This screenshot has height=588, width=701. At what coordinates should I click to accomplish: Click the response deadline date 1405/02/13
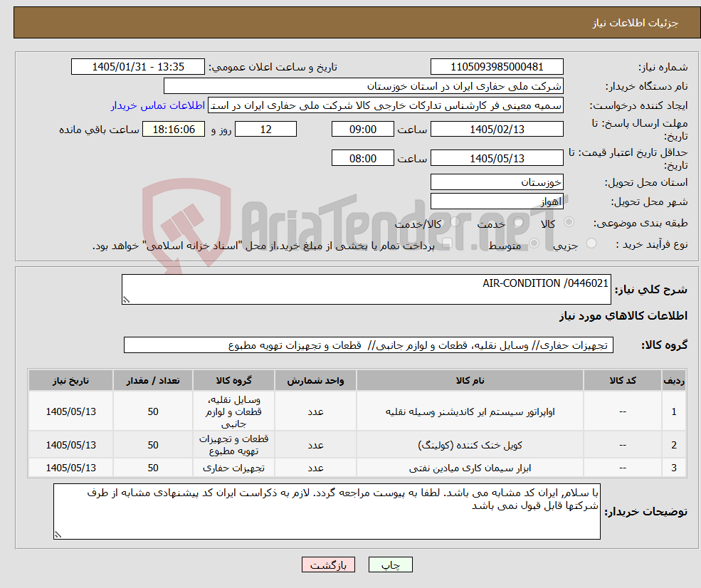497,130
